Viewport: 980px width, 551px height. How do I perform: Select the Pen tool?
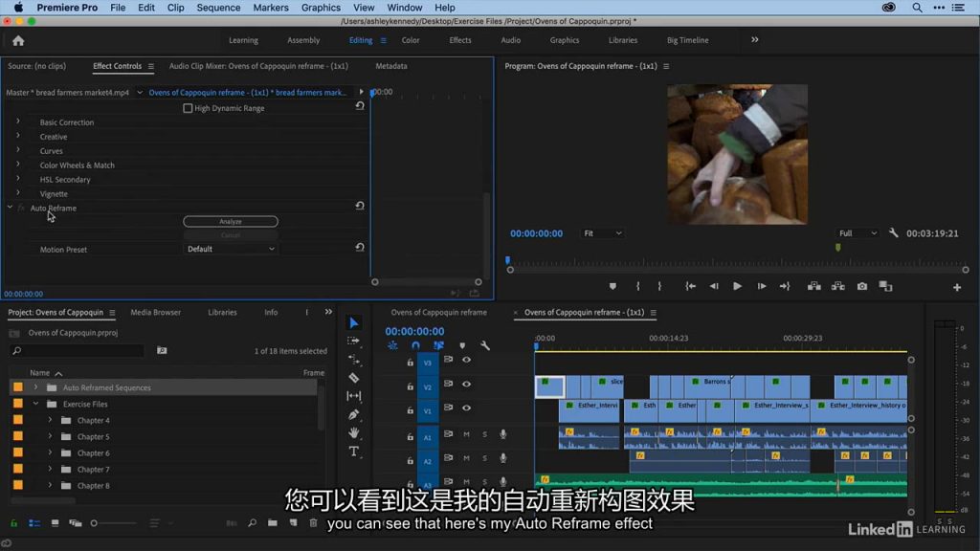pyautogui.click(x=354, y=414)
